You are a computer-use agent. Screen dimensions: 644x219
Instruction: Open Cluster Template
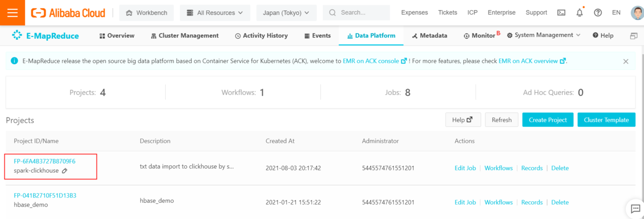(606, 120)
